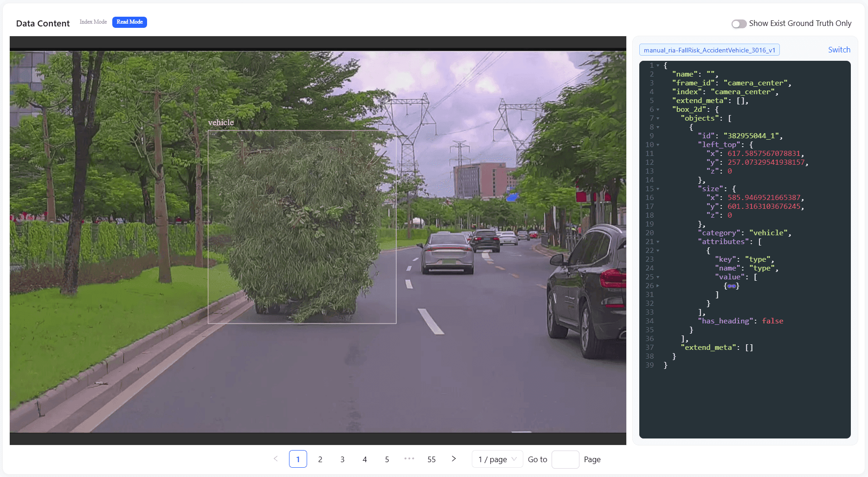The image size is (868, 477).
Task: Click the fold arrow on line 8
Action: pos(658,127)
